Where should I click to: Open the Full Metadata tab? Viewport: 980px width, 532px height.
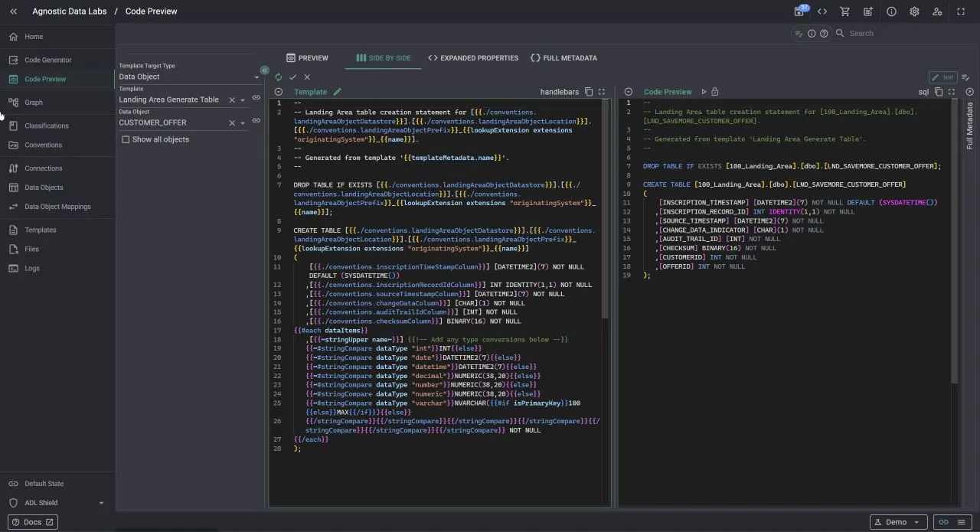pyautogui.click(x=564, y=58)
